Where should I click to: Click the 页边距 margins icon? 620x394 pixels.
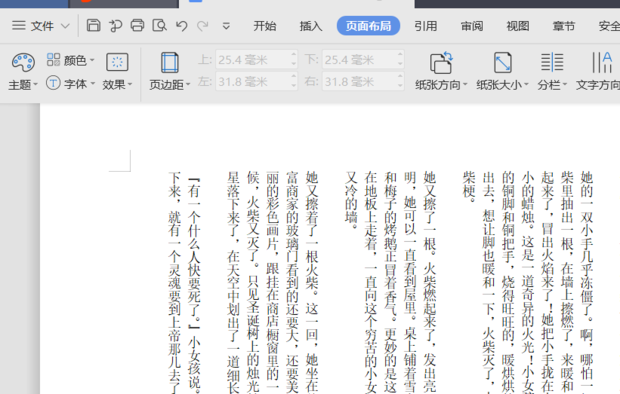170,63
